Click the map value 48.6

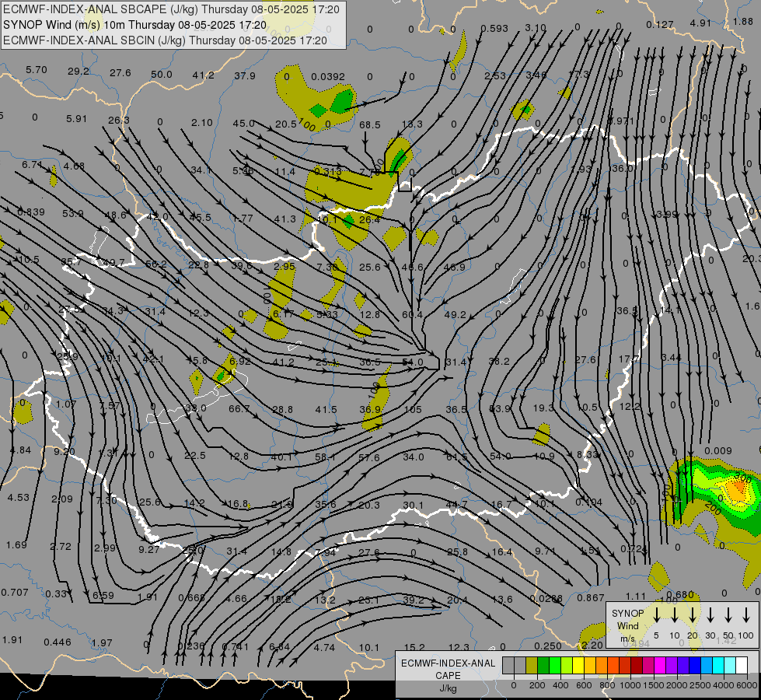[x=116, y=215]
